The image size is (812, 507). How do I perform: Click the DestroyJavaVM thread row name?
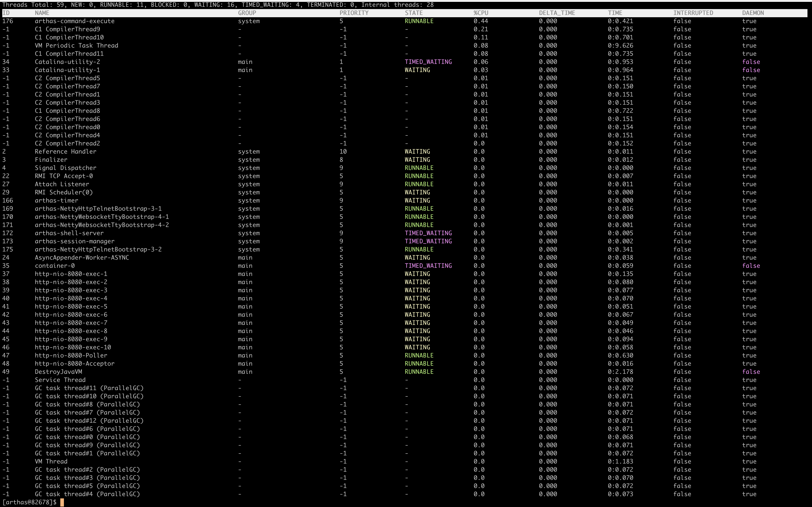click(58, 372)
